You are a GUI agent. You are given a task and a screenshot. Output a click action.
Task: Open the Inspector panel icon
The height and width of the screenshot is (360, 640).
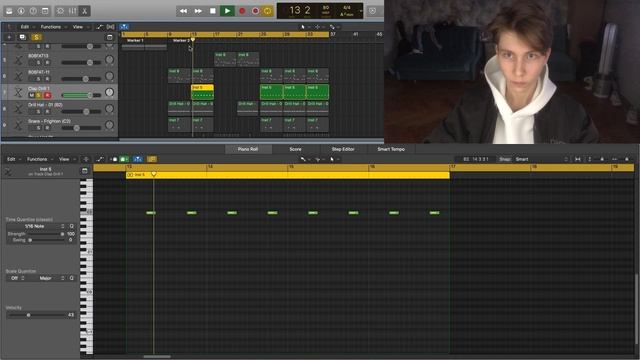21,11
